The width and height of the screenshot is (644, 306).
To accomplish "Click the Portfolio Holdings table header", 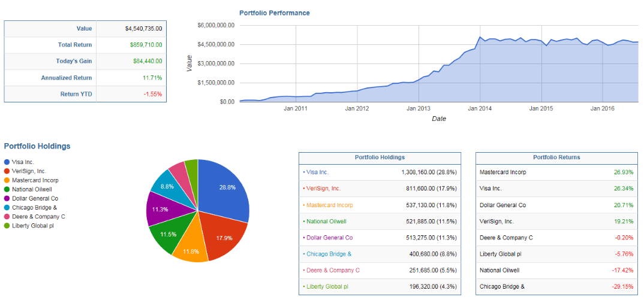I will (x=380, y=157).
